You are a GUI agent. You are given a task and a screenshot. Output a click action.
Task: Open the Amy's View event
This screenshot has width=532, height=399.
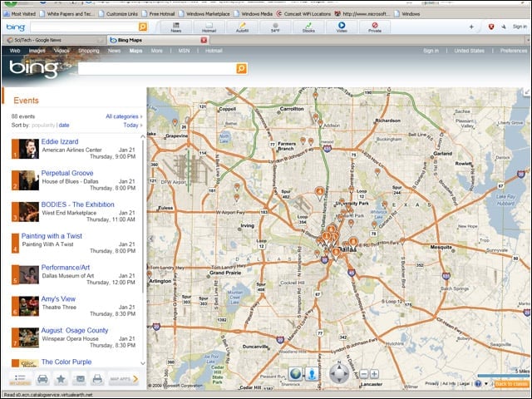[58, 299]
